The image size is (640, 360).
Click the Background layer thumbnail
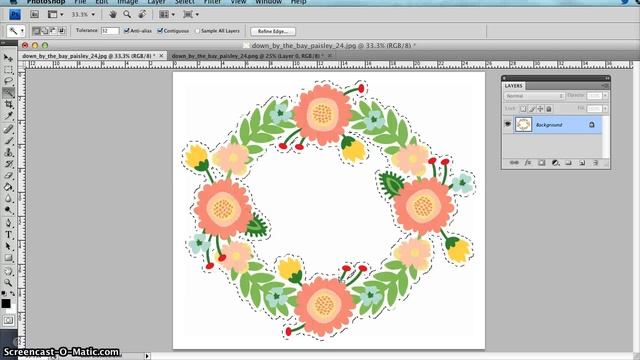(523, 124)
